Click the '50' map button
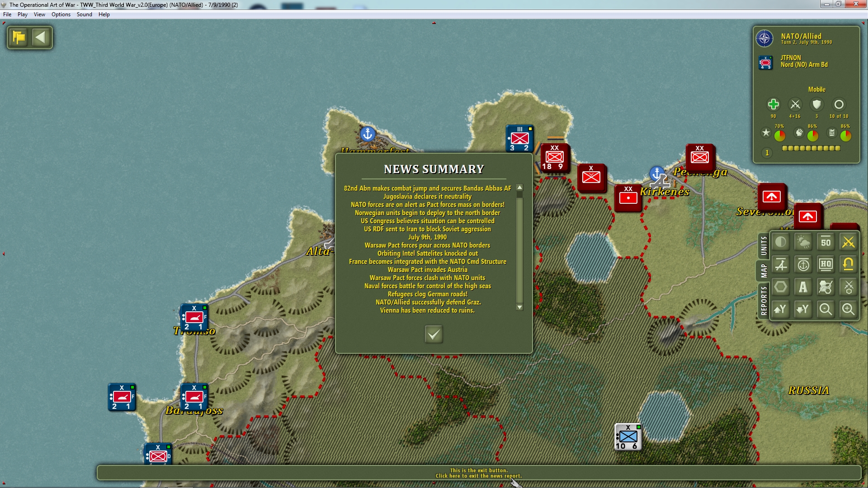Image resolution: width=868 pixels, height=488 pixels. coord(826,242)
